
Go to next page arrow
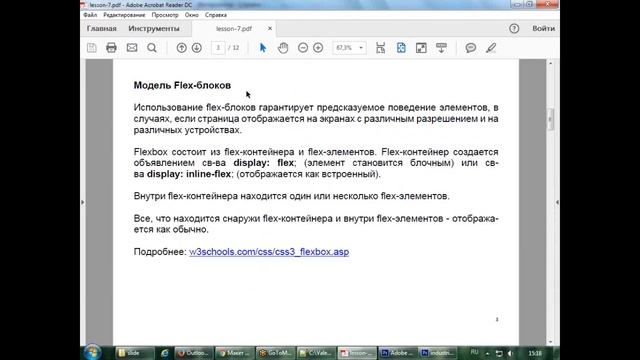[x=197, y=48]
